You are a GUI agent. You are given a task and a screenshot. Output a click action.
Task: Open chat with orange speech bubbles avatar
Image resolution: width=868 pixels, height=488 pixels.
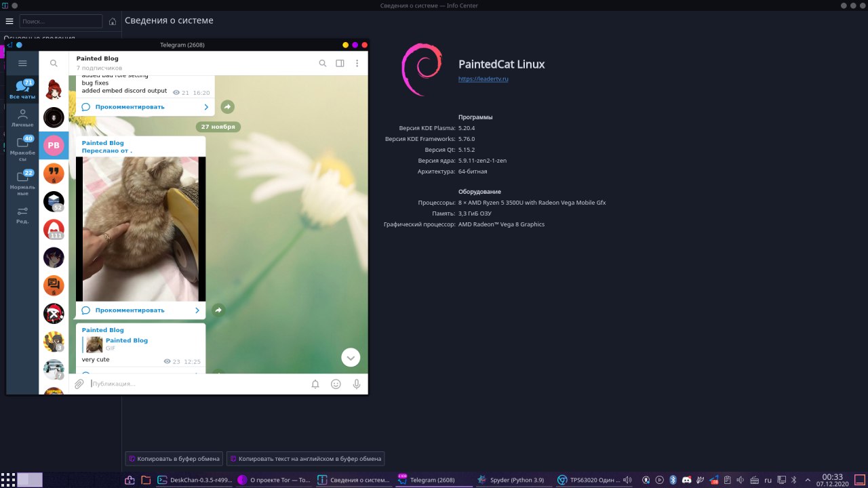[x=54, y=285]
